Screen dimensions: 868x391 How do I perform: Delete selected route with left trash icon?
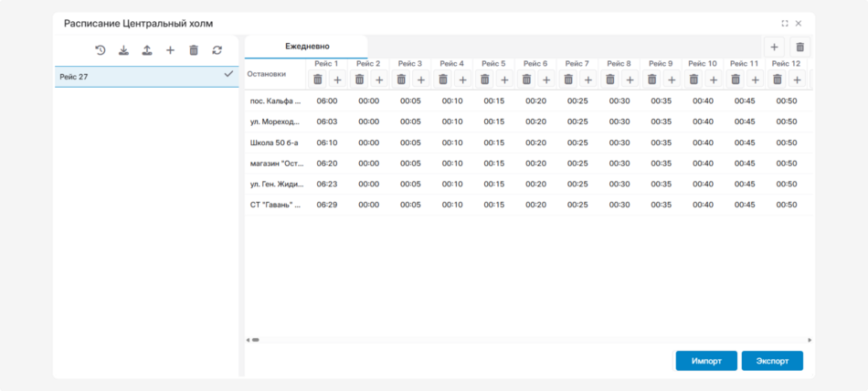194,50
